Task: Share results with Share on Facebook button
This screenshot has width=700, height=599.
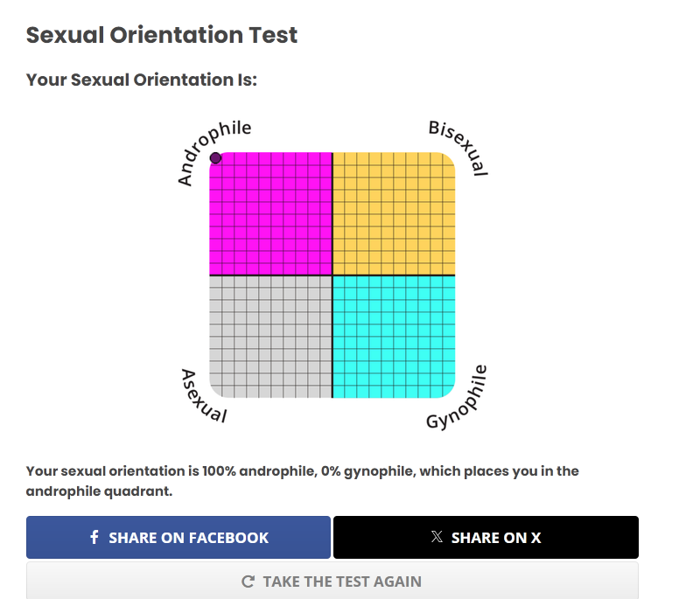Action: 178,538
